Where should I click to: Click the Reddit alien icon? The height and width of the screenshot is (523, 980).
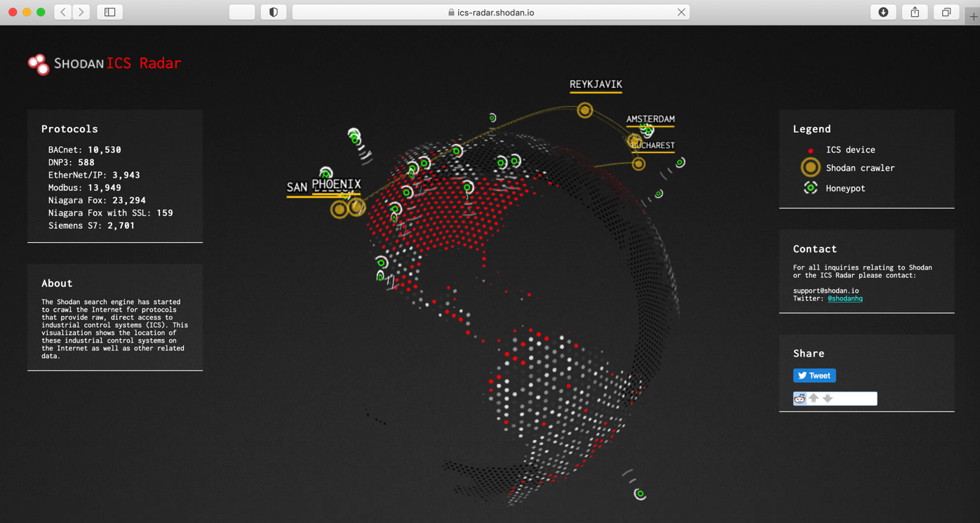pyautogui.click(x=800, y=399)
